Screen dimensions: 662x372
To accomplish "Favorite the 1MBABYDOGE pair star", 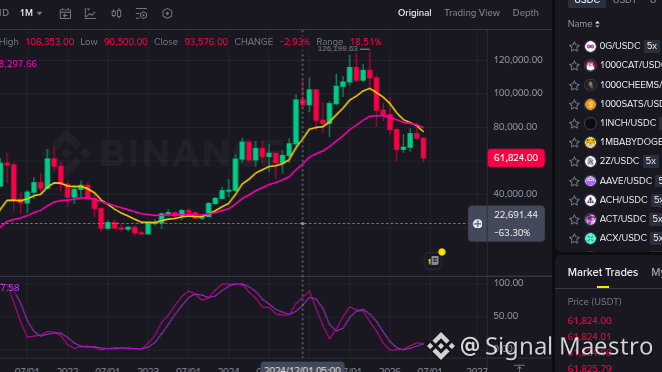I will [x=574, y=142].
